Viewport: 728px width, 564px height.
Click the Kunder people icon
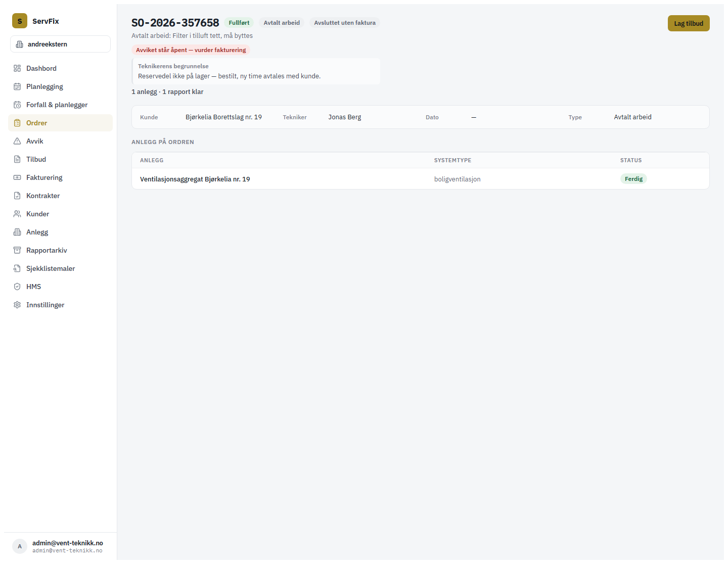coord(17,214)
